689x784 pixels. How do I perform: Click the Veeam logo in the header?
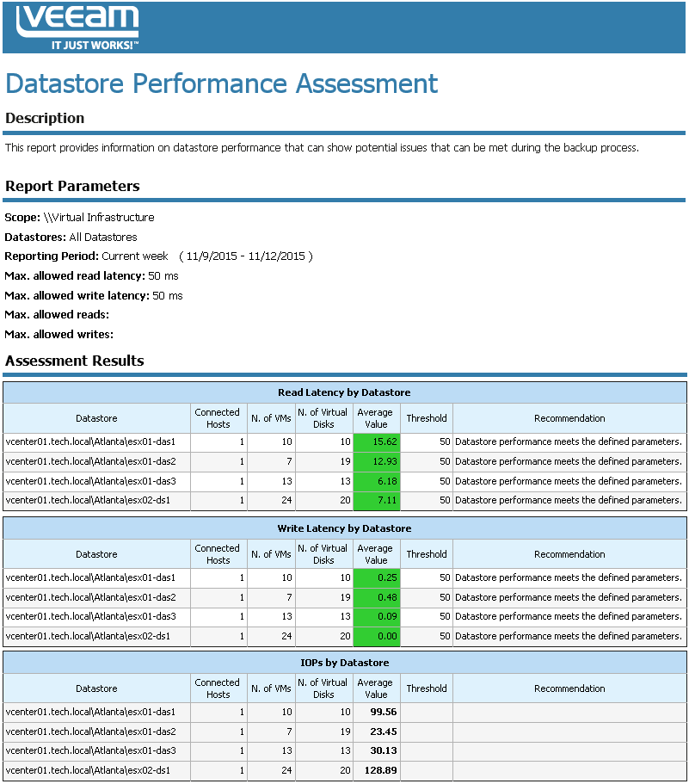point(77,27)
